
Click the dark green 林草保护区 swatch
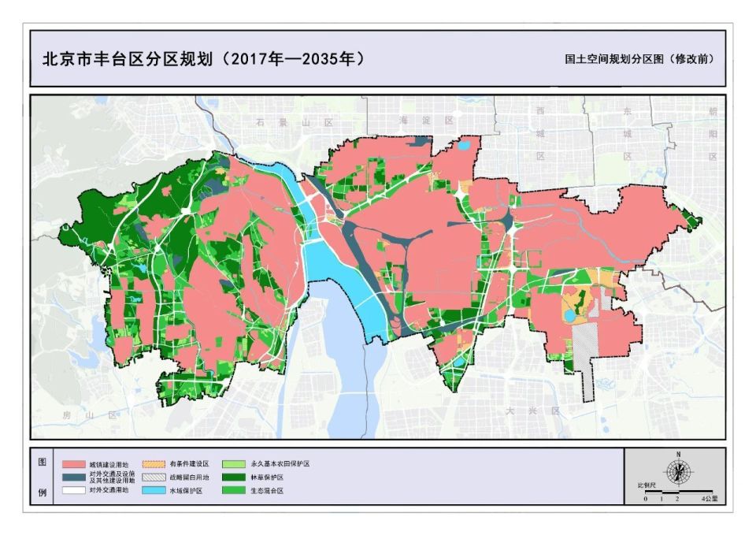pyautogui.click(x=234, y=477)
